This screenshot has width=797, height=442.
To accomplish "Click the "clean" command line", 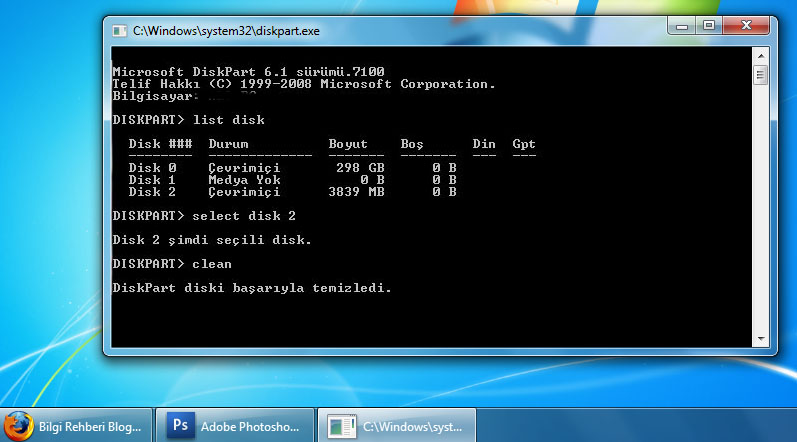I will click(172, 264).
